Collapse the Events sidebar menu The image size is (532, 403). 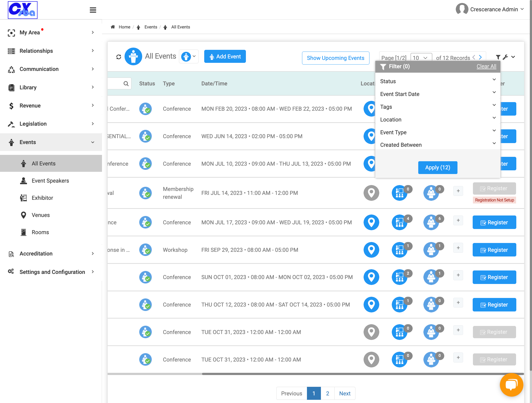coord(51,142)
